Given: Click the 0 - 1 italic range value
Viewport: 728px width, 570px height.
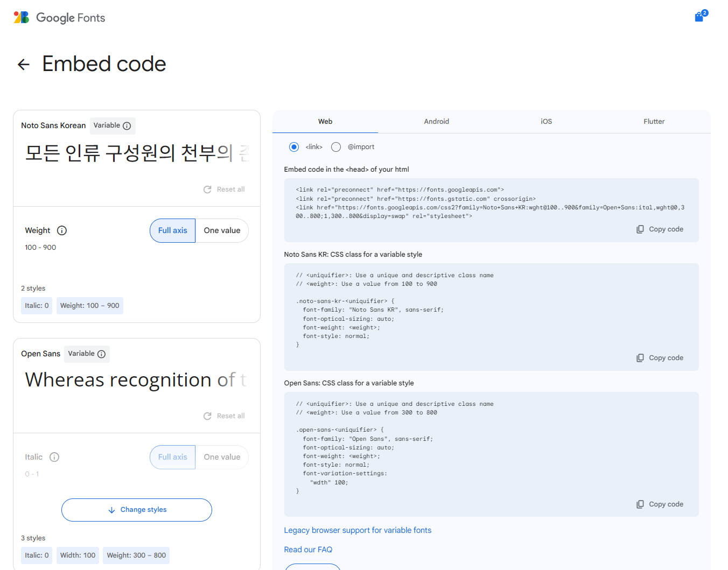Looking at the screenshot, I should click(32, 474).
